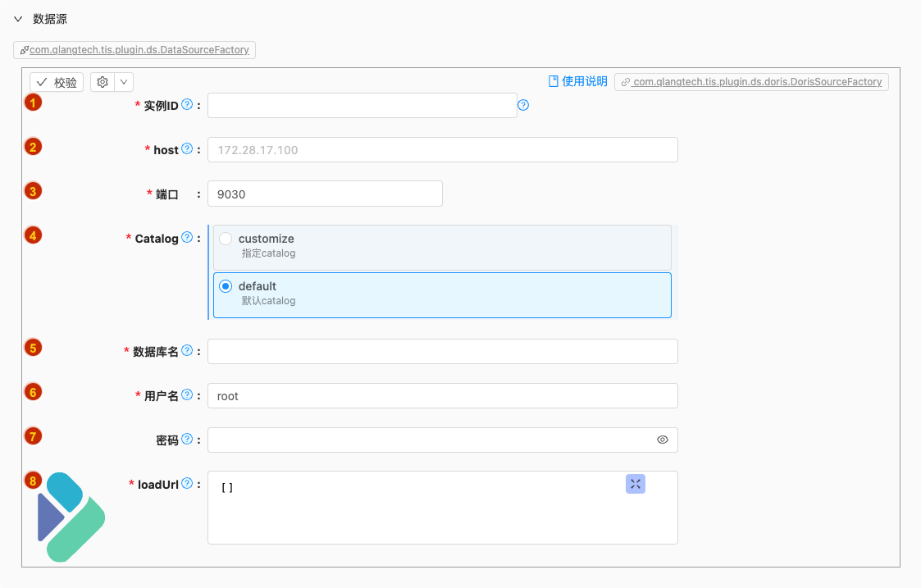Click the settings gear button

103,82
